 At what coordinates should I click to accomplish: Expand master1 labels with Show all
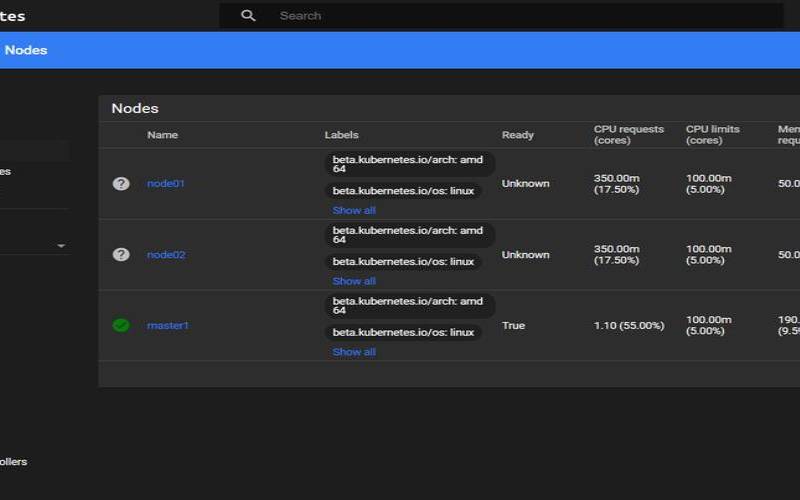[354, 352]
